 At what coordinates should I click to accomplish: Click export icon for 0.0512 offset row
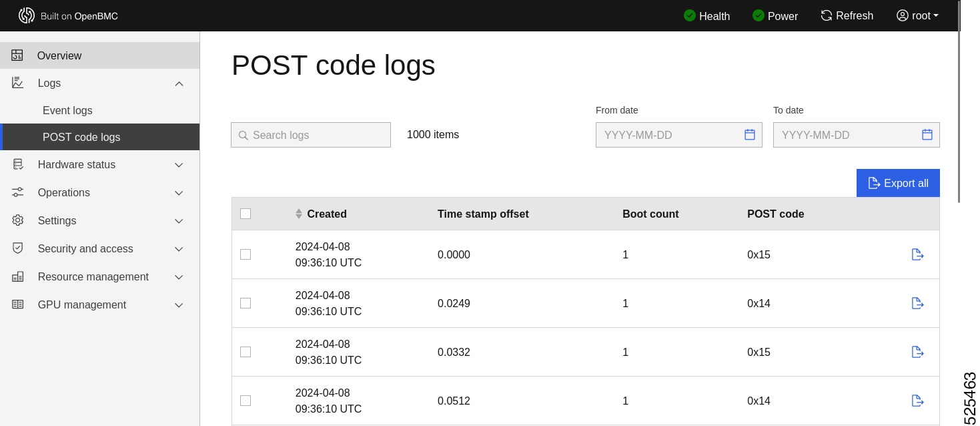[917, 401]
